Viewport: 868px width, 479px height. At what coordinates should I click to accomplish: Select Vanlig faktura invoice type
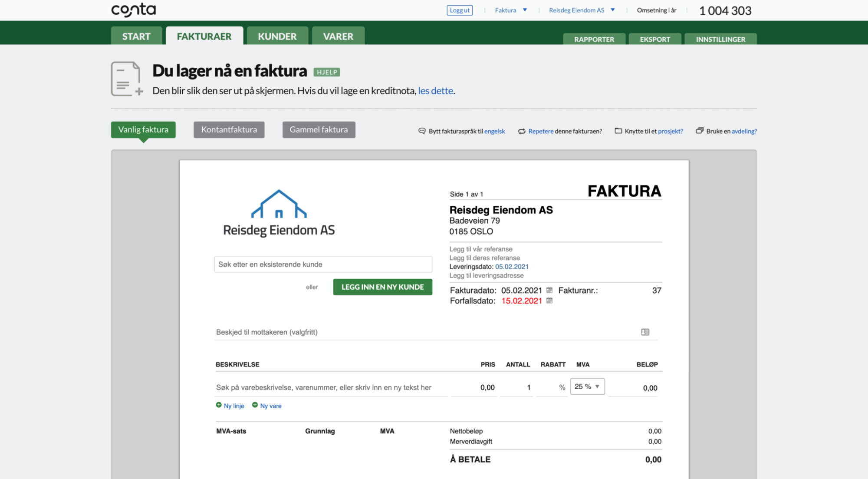coord(143,129)
